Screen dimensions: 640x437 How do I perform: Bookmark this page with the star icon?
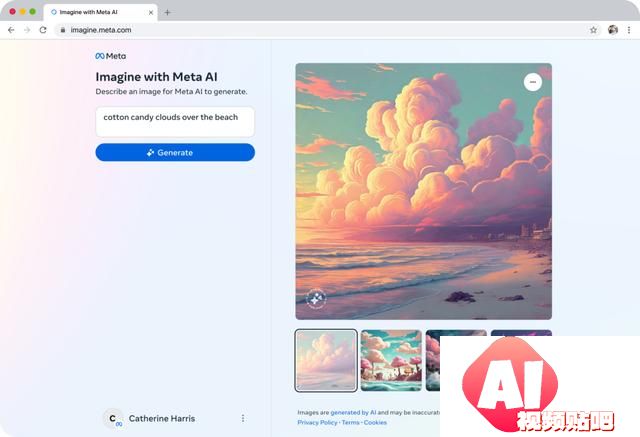tap(593, 30)
